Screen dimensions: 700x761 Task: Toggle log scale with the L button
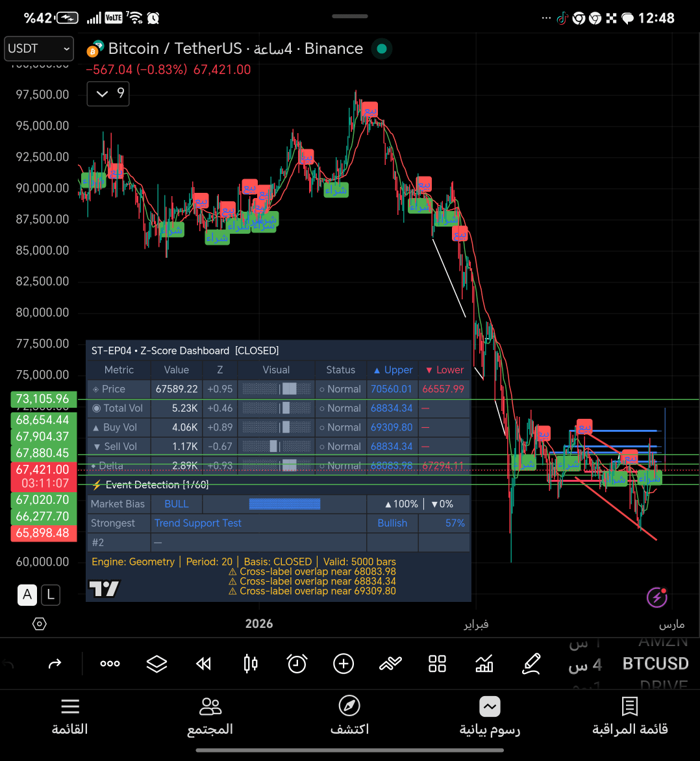51,595
